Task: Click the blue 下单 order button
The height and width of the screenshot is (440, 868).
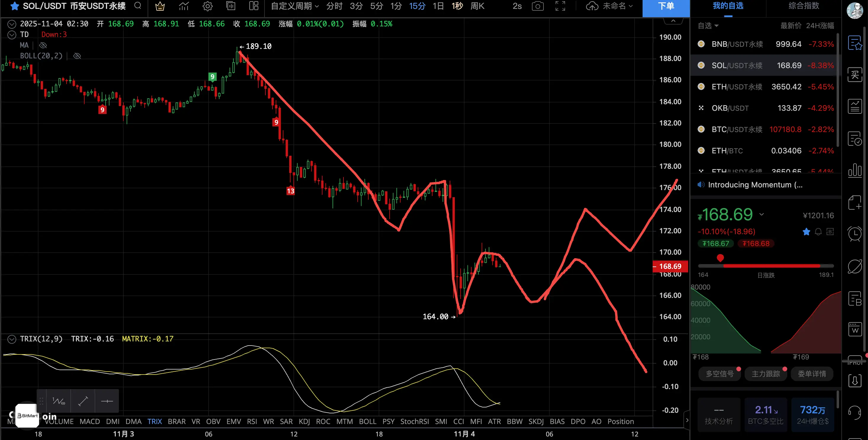Action: 666,7
